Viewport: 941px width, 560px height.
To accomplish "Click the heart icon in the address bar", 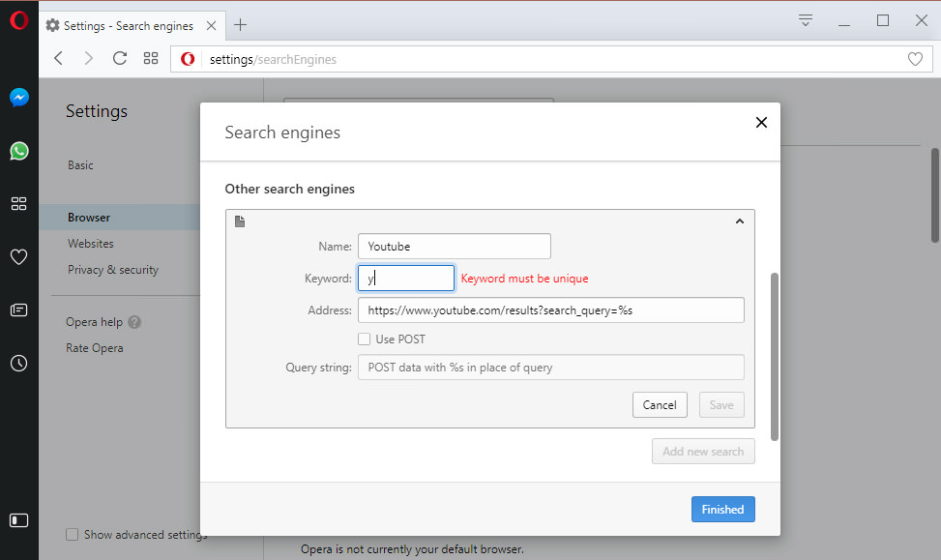I will coord(915,59).
